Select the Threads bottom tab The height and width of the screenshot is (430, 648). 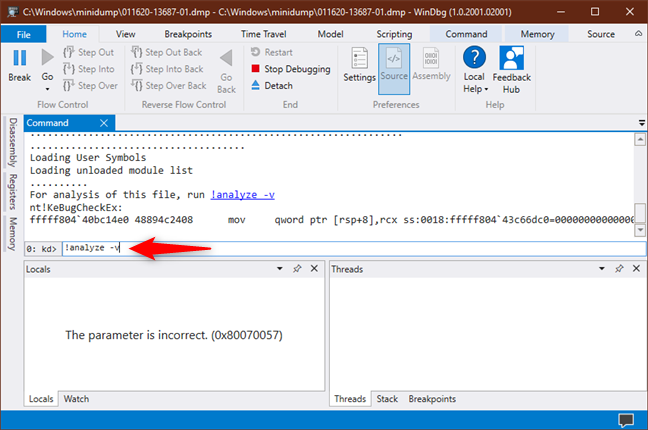[x=350, y=399]
